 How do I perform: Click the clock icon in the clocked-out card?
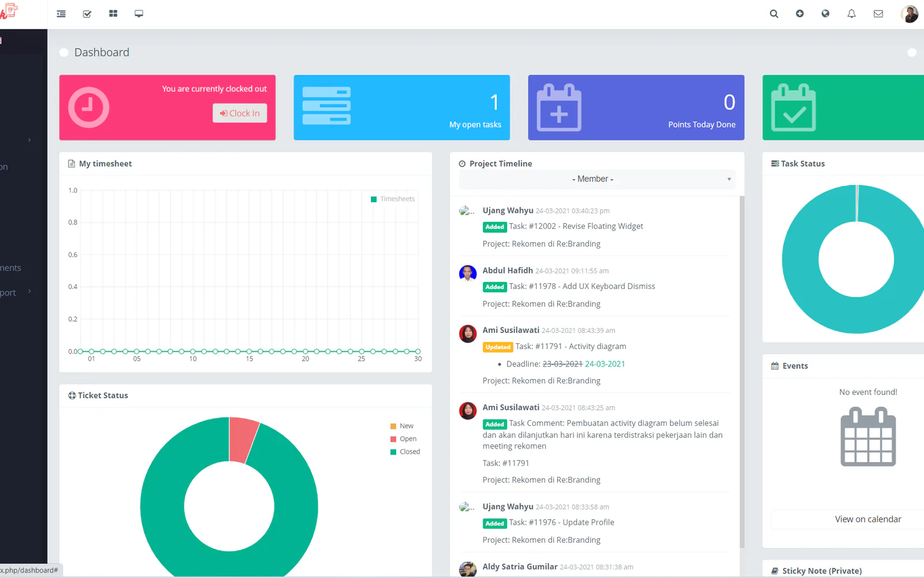pyautogui.click(x=88, y=108)
